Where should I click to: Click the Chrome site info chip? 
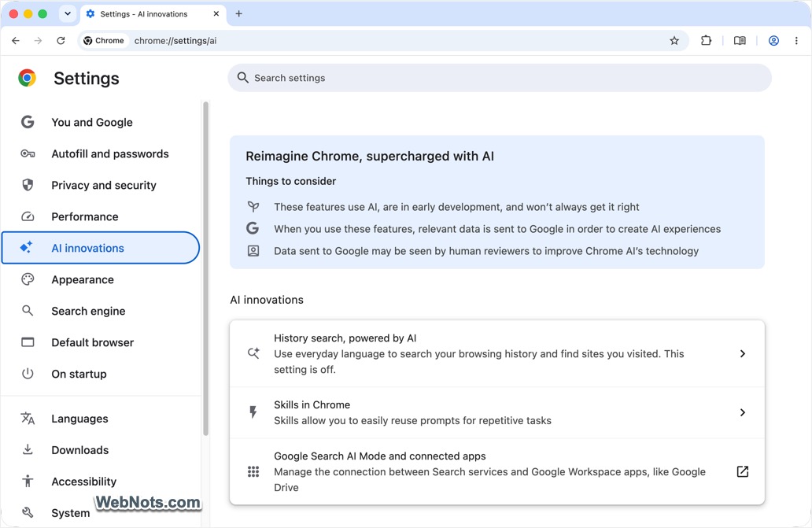(104, 40)
